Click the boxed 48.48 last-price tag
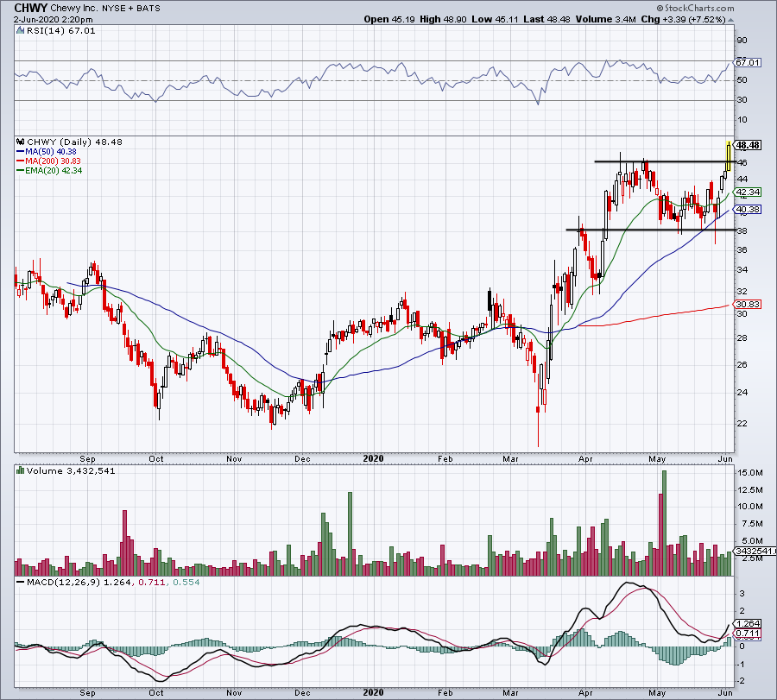Image resolution: width=777 pixels, height=700 pixels. tap(748, 145)
